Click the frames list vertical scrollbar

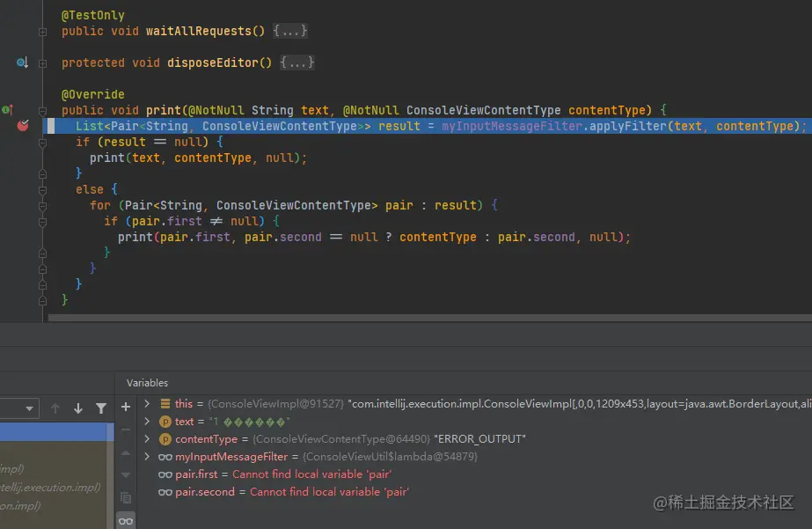(x=110, y=475)
